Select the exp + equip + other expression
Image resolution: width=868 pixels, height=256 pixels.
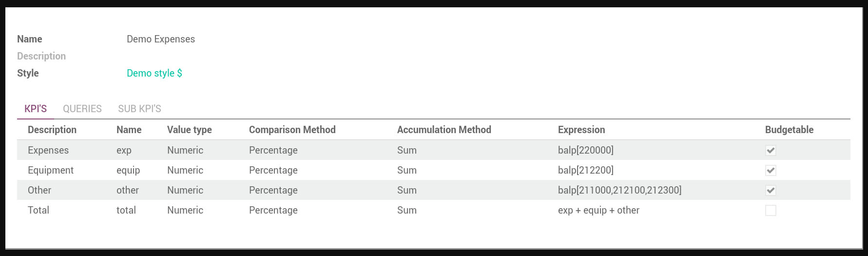coord(598,210)
